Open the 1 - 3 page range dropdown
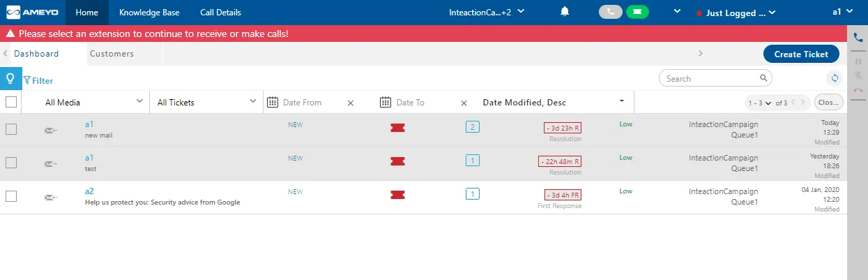Image resolution: width=868 pixels, height=280 pixels. [759, 103]
